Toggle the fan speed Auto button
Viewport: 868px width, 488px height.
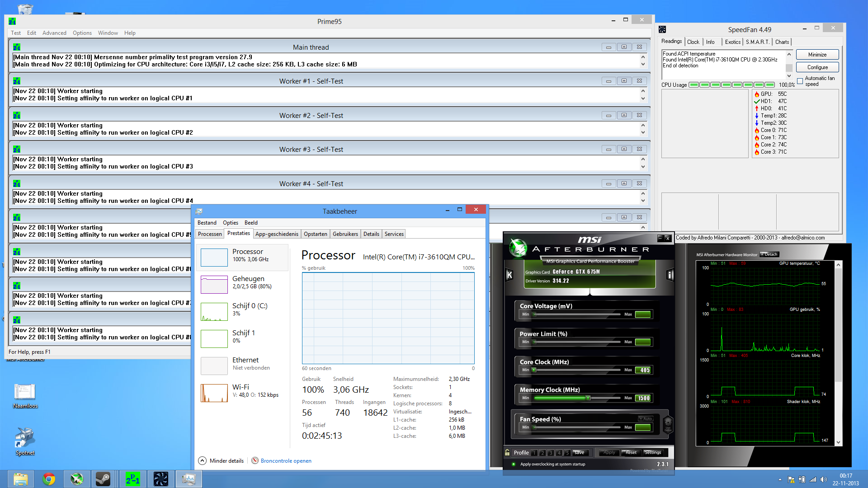(646, 418)
